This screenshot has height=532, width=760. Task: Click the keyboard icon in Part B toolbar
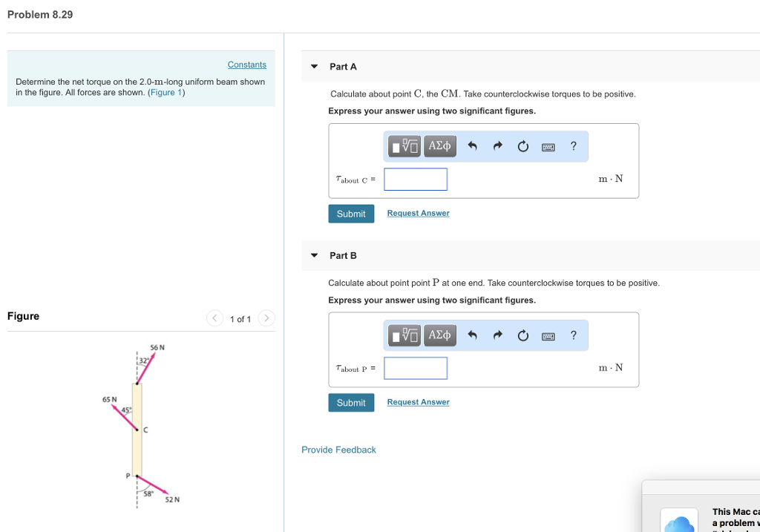coord(548,335)
